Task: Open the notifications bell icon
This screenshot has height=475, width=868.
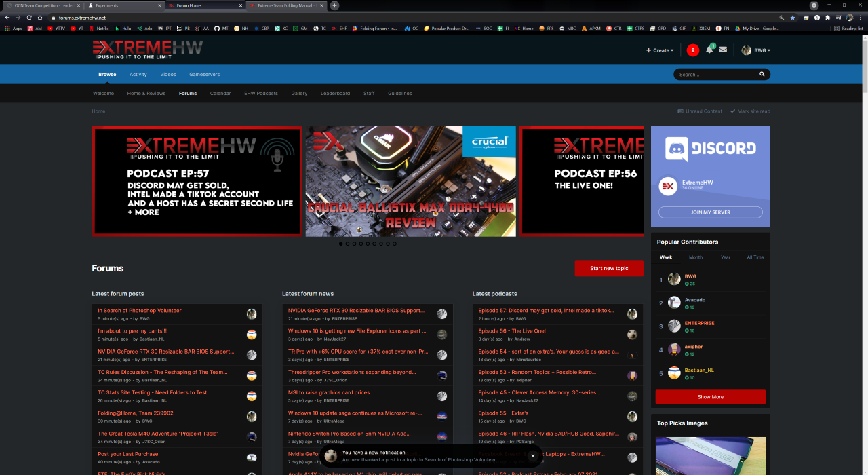Action: tap(709, 50)
